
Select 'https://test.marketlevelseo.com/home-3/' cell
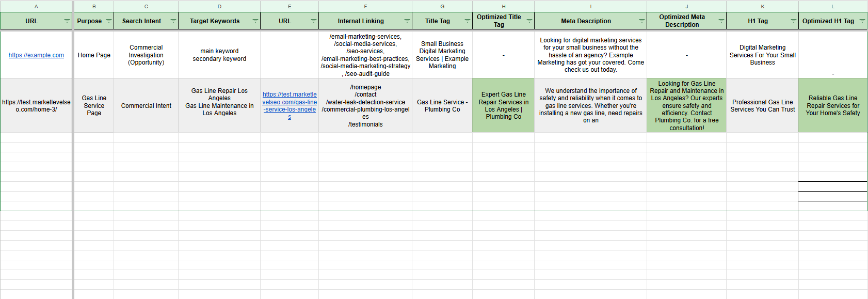[x=36, y=105]
